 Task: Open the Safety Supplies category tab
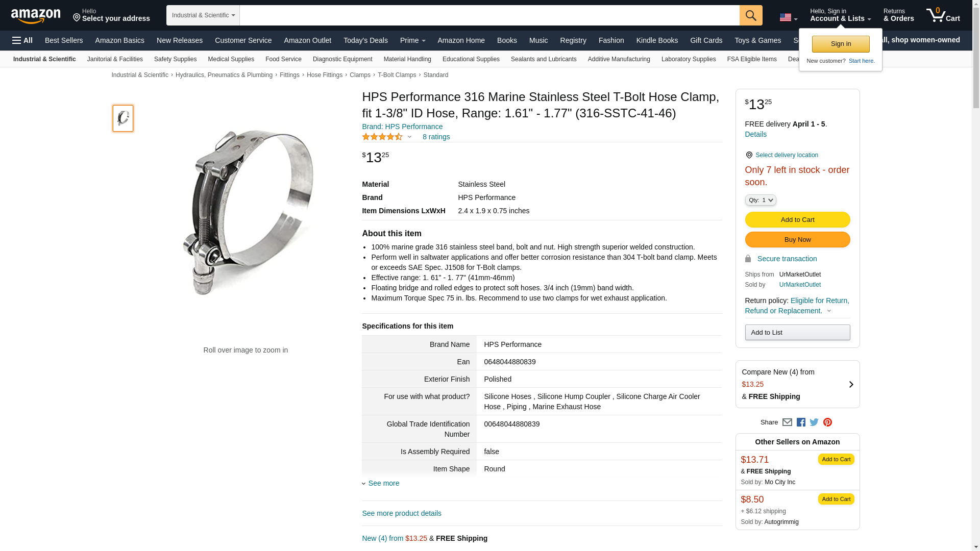click(175, 59)
